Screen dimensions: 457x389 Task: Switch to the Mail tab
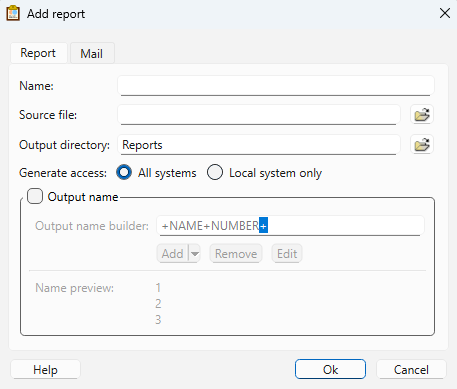coord(92,53)
